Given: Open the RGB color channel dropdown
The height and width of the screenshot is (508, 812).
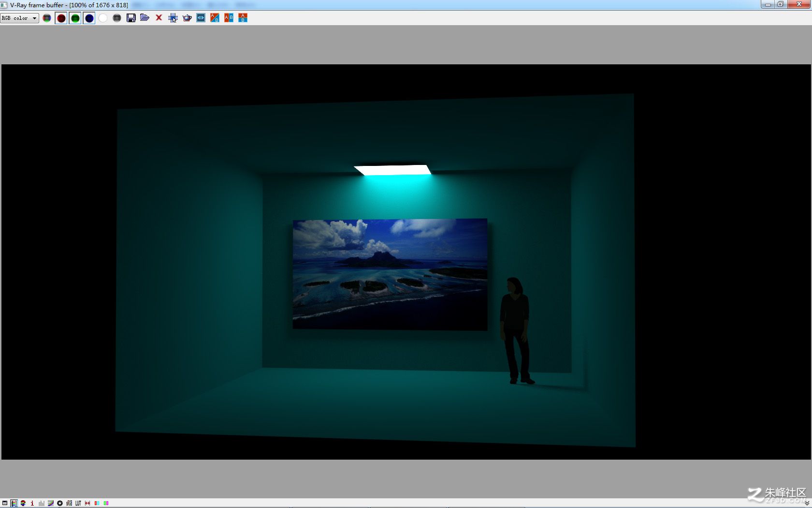Looking at the screenshot, I should tap(19, 18).
